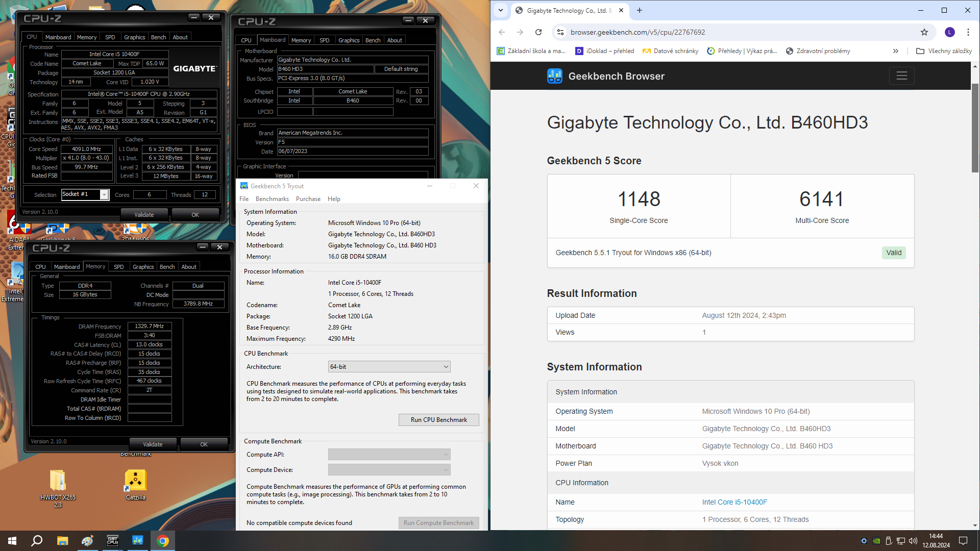
Task: Select Memory tab in CPU-Z CPU window
Action: click(x=87, y=37)
